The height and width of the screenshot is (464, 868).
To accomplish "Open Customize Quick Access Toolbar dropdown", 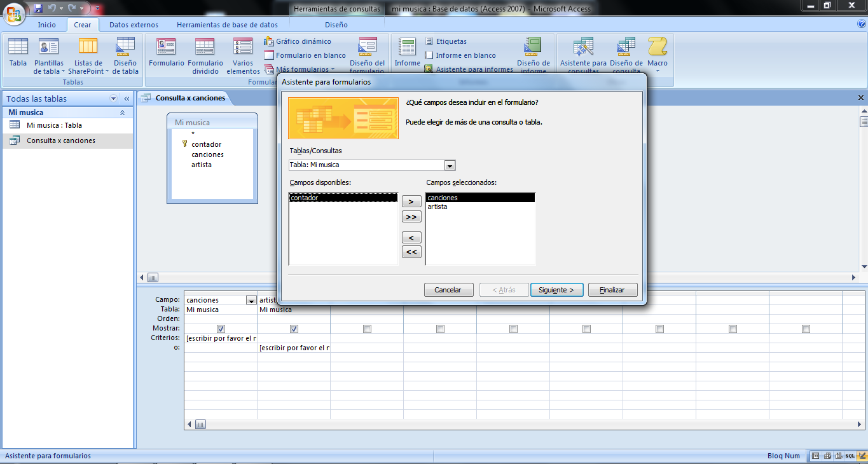I will [97, 9].
